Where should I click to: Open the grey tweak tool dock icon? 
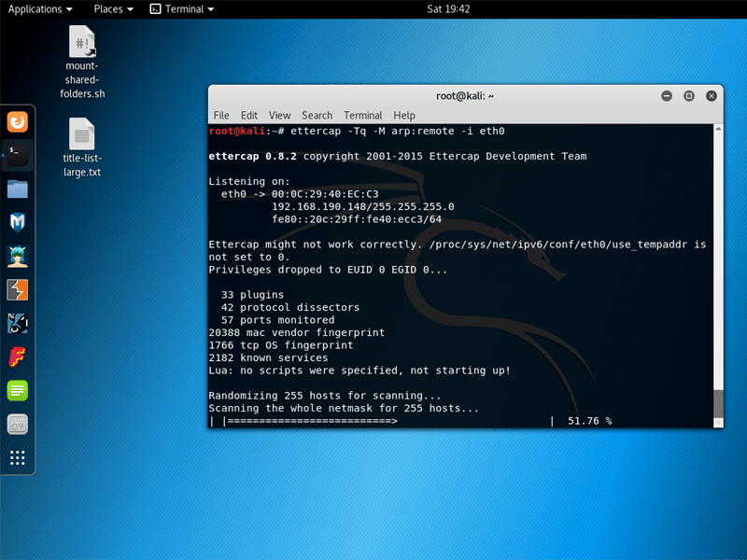(18, 424)
